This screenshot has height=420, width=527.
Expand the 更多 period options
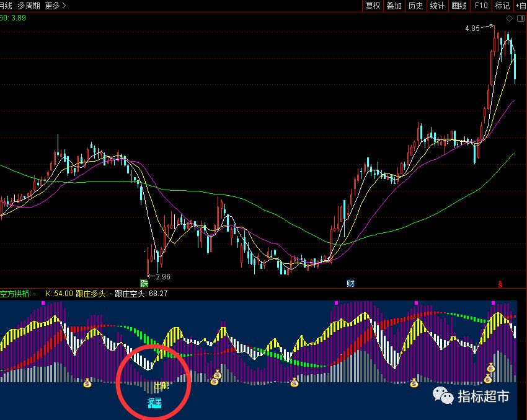tap(55, 6)
